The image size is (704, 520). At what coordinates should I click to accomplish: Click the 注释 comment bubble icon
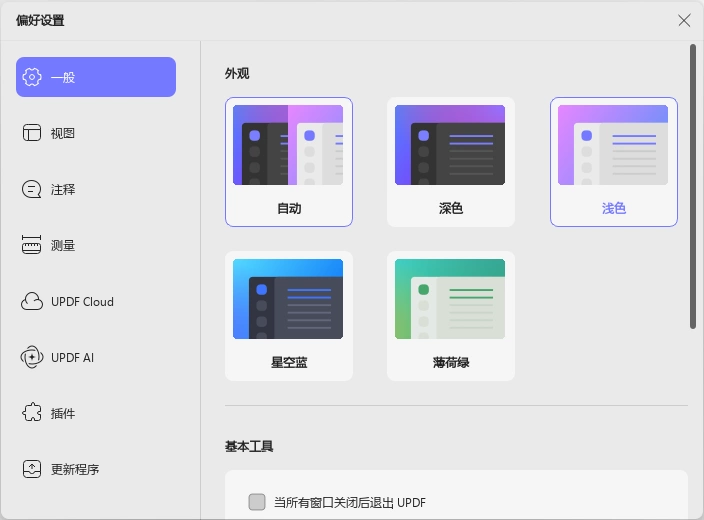[x=32, y=189]
